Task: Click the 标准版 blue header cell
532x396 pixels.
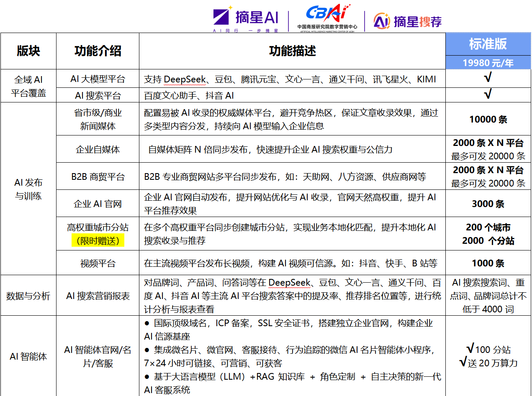Action: click(488, 44)
